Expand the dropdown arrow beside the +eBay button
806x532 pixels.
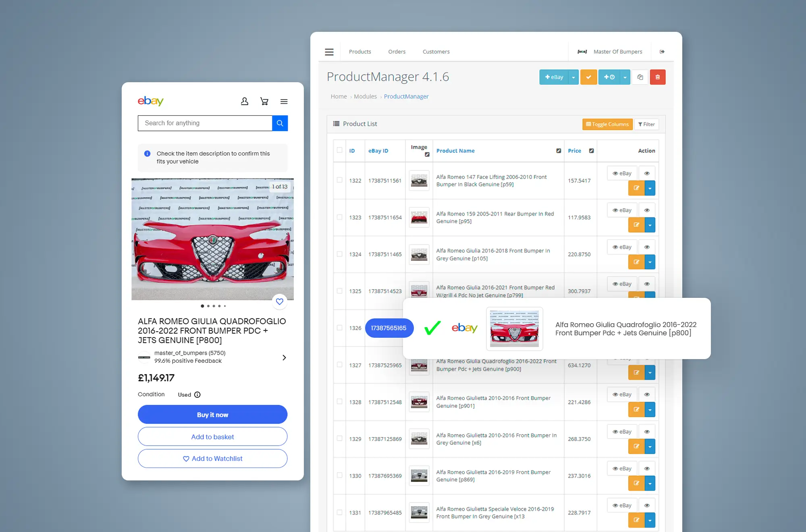coord(573,77)
